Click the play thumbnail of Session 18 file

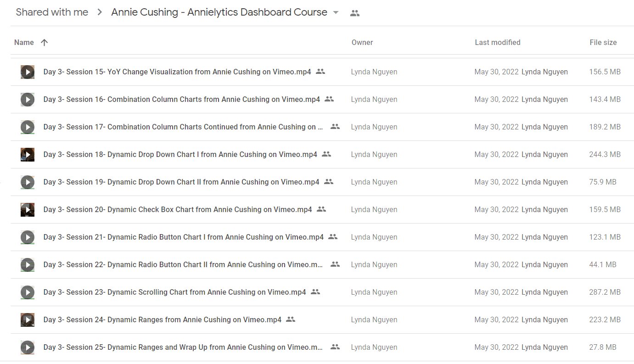coord(28,155)
